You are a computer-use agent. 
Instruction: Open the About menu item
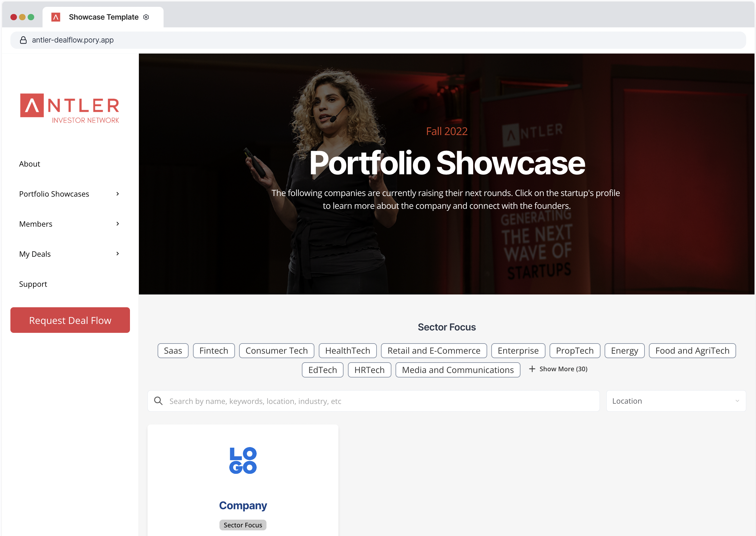point(30,164)
